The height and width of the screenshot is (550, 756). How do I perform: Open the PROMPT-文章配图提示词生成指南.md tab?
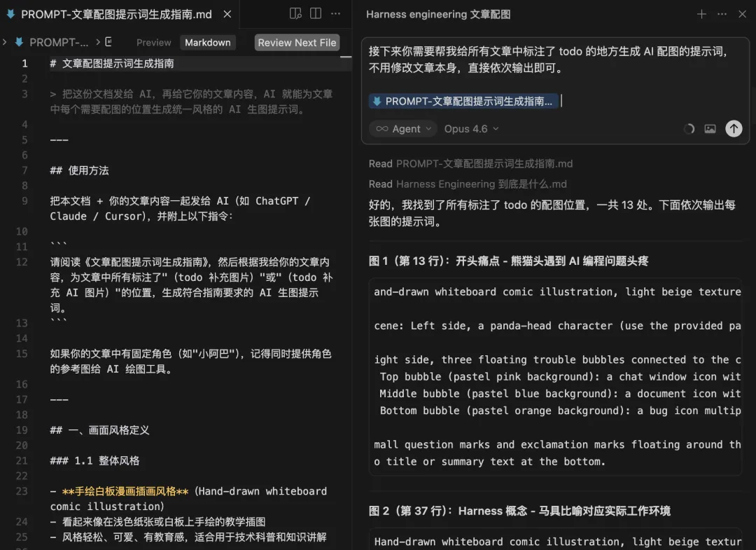coord(116,15)
